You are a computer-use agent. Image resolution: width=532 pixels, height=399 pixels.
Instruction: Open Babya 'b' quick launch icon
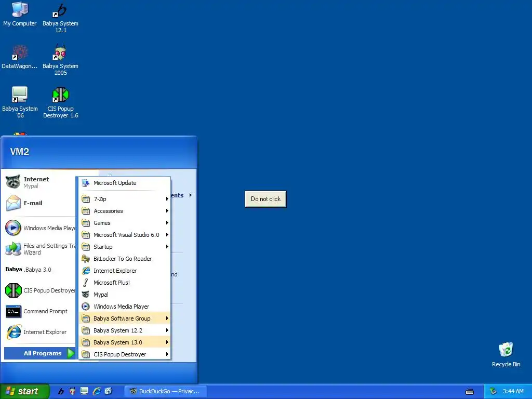61,391
